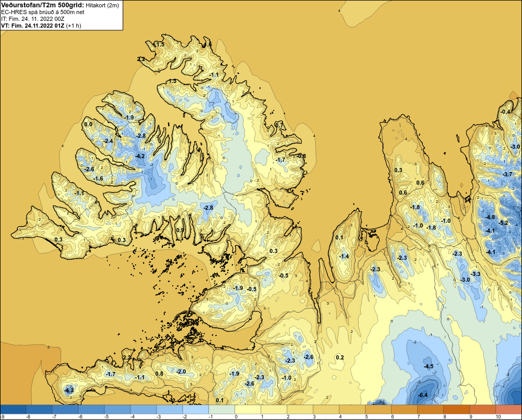
Task: Click the '-4.8' temperature label
Action: (x=490, y=217)
